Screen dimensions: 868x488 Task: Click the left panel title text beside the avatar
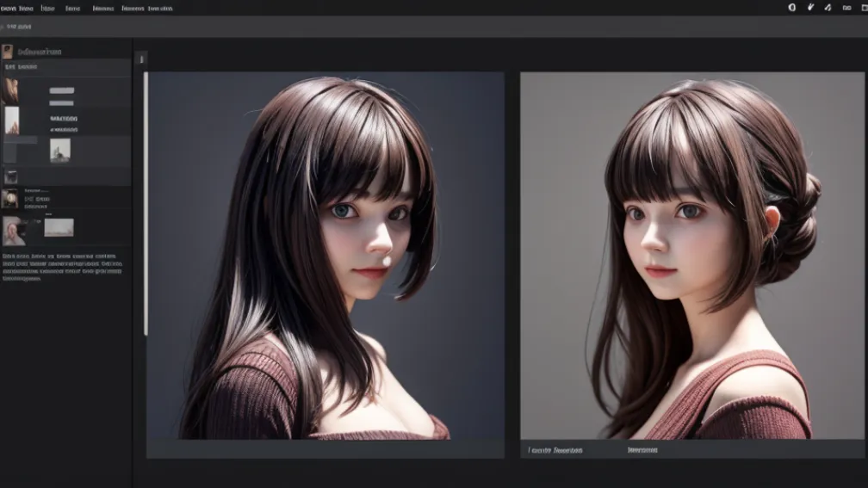click(x=40, y=52)
